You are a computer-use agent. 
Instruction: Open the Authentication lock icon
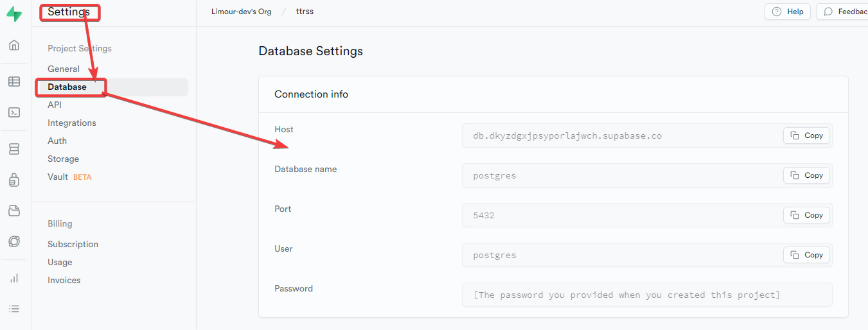point(14,180)
